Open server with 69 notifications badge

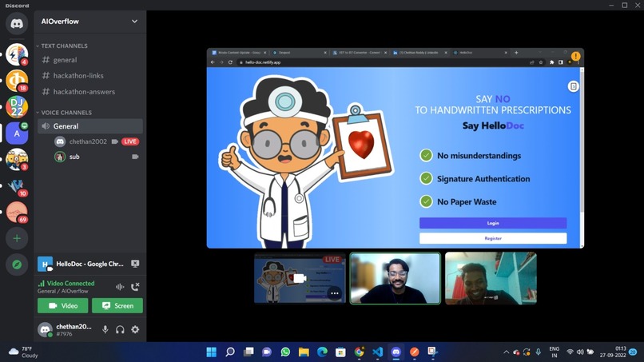click(x=17, y=212)
